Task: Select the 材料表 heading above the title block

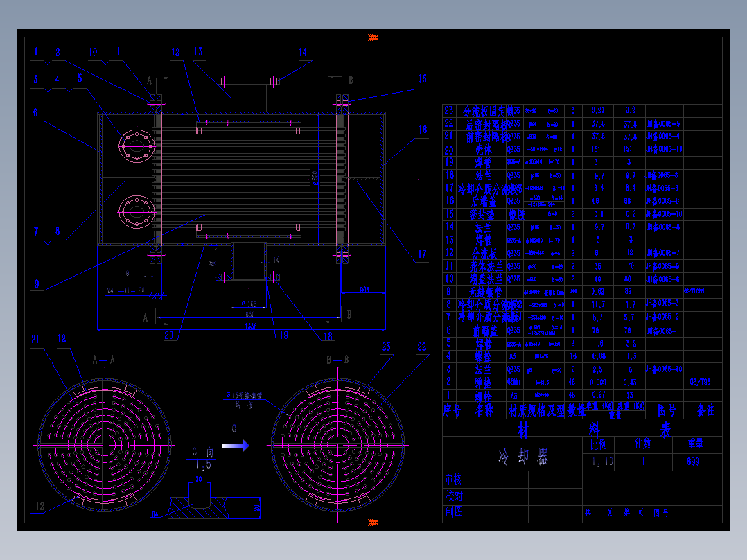Action: 594,430
